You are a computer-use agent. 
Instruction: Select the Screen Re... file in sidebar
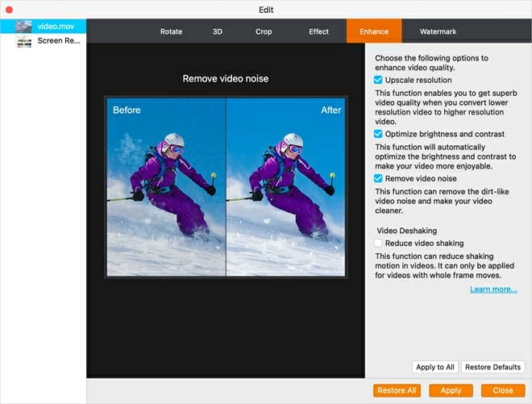[48, 40]
